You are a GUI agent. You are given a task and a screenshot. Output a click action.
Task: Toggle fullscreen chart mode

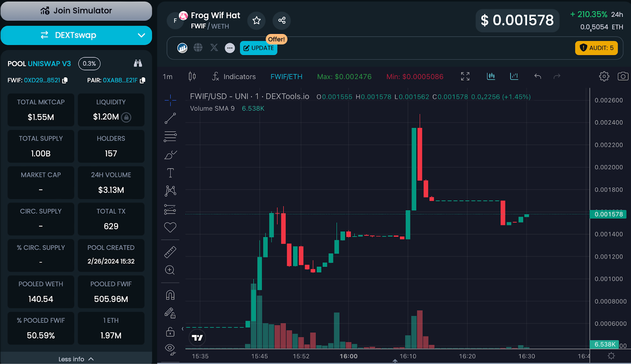pyautogui.click(x=465, y=77)
